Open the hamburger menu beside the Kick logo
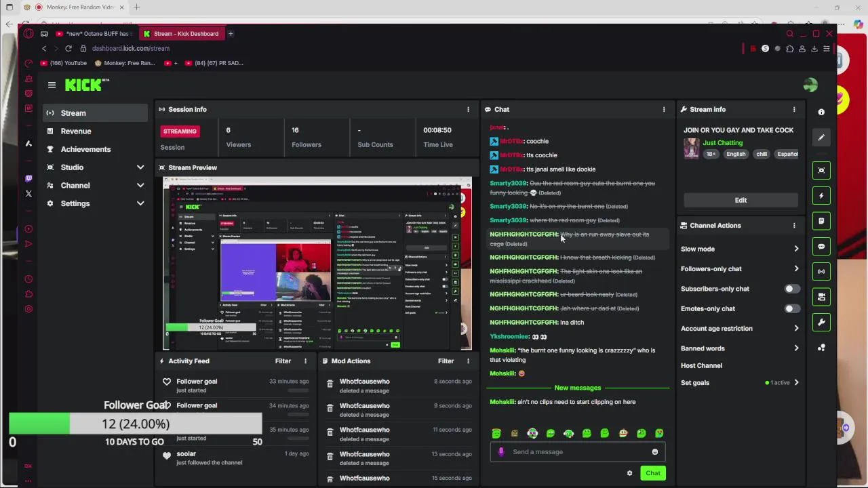Image resolution: width=868 pixels, height=488 pixels. click(x=52, y=85)
